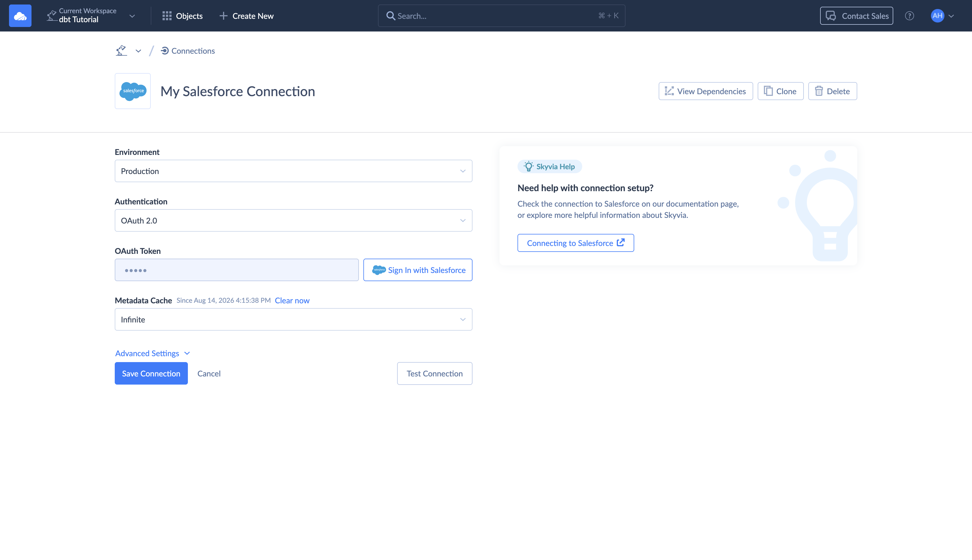The height and width of the screenshot is (560, 972).
Task: Clone this connection
Action: click(x=780, y=91)
